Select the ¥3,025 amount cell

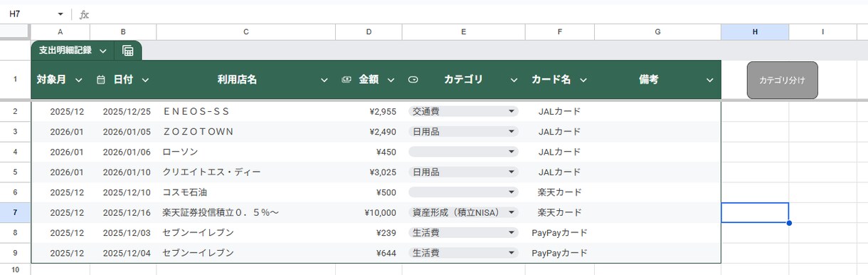(369, 172)
